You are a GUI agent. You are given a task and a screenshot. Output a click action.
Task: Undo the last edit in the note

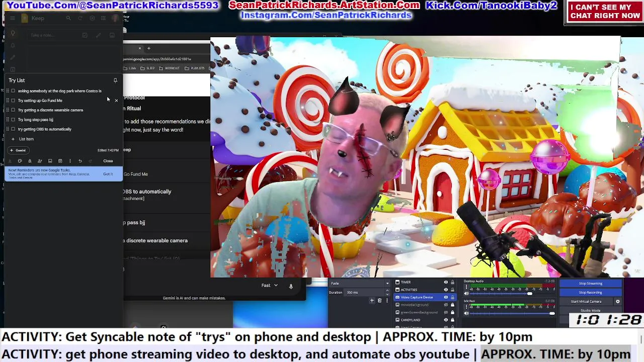[80, 161]
